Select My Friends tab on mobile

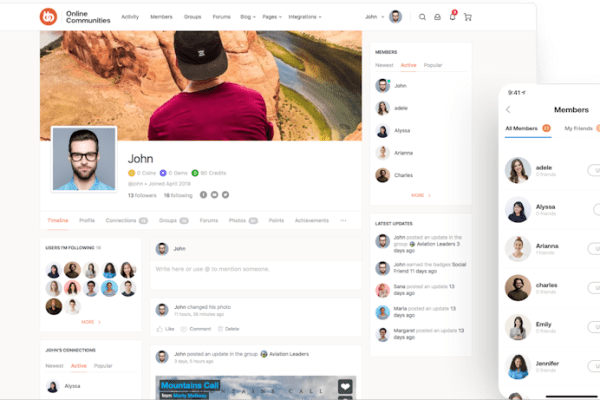[x=582, y=128]
